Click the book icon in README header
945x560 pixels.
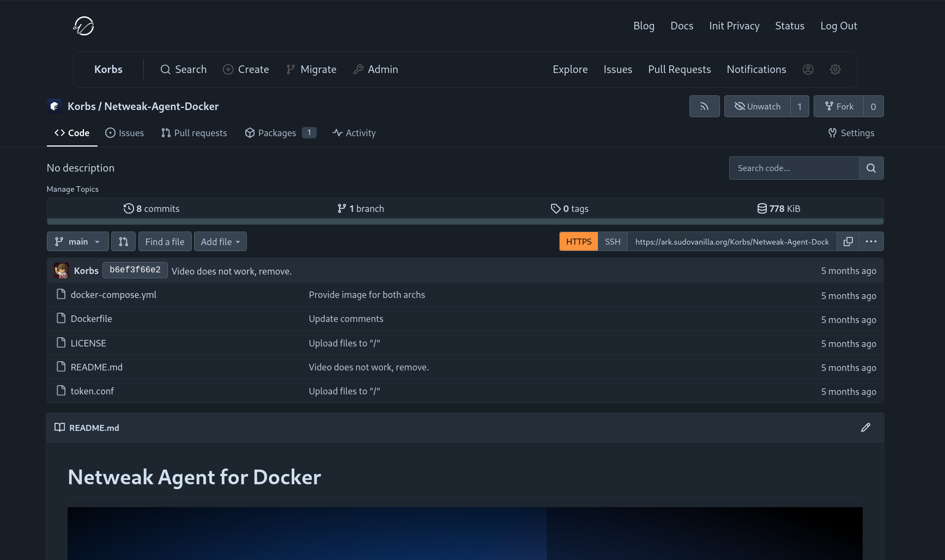pyautogui.click(x=59, y=428)
